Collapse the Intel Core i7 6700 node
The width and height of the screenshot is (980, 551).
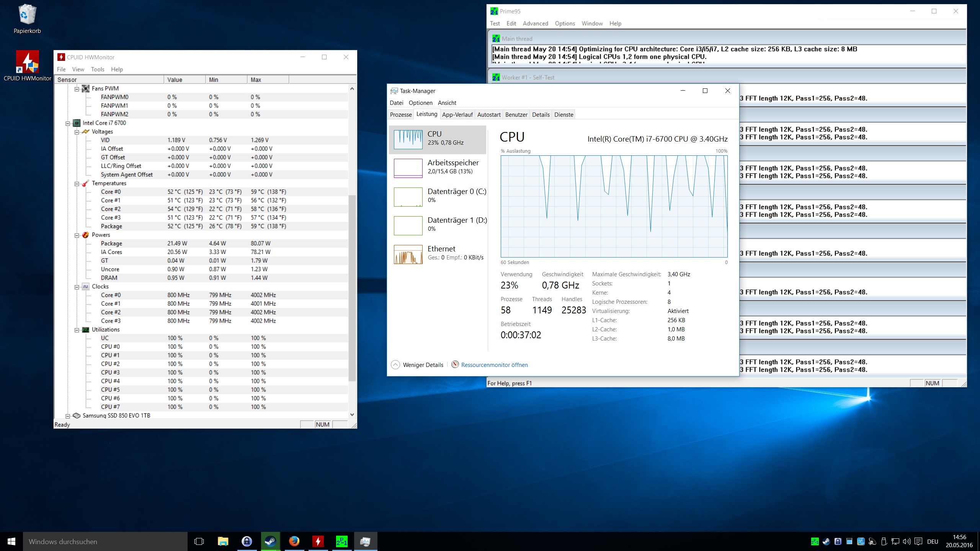tap(68, 123)
